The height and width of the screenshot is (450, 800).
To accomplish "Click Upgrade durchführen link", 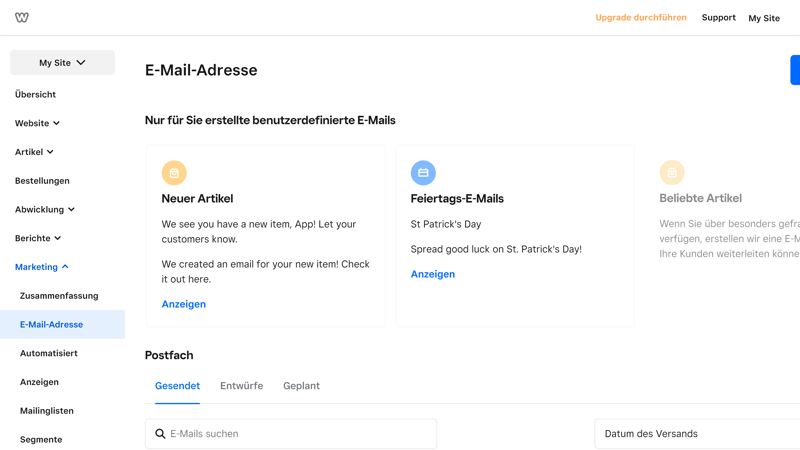I will (x=641, y=18).
